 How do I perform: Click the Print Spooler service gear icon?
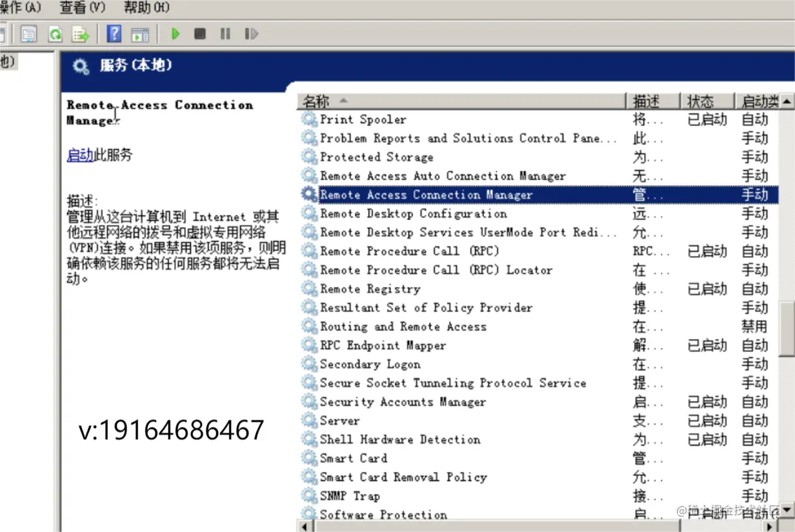pyautogui.click(x=309, y=119)
